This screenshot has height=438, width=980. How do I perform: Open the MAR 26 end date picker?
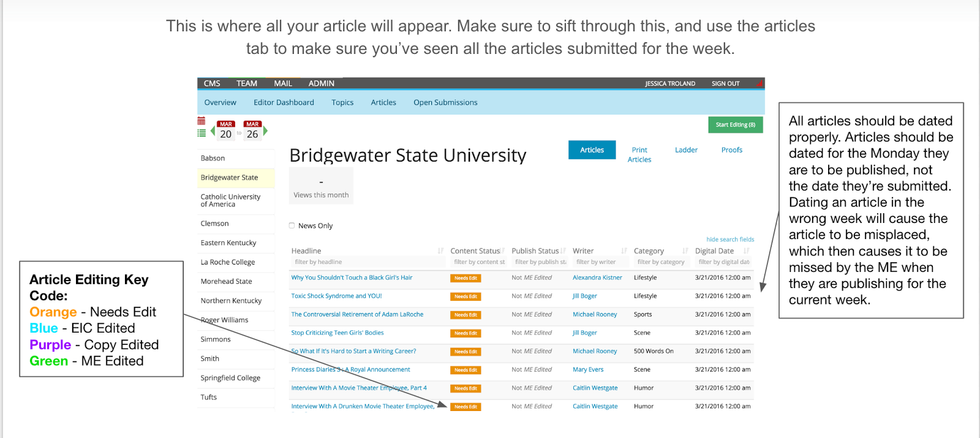pos(251,130)
